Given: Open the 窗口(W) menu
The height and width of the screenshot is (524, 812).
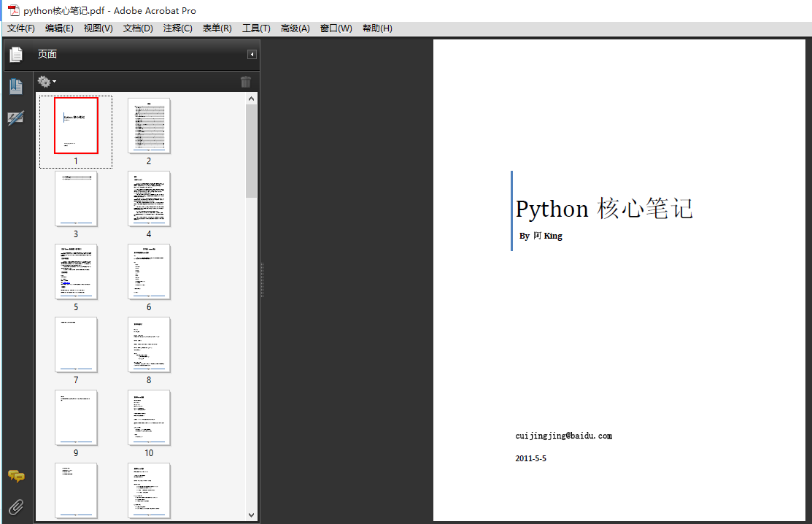Looking at the screenshot, I should [336, 28].
